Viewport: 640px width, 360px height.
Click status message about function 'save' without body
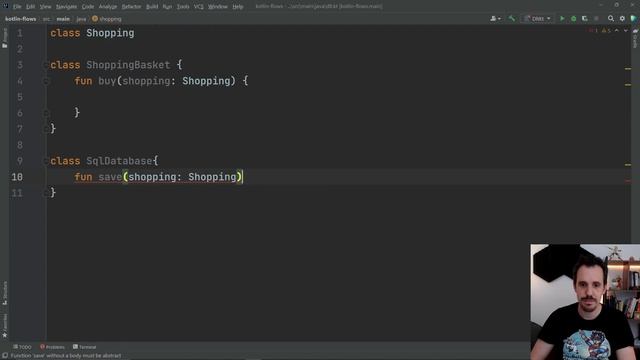tap(66, 356)
